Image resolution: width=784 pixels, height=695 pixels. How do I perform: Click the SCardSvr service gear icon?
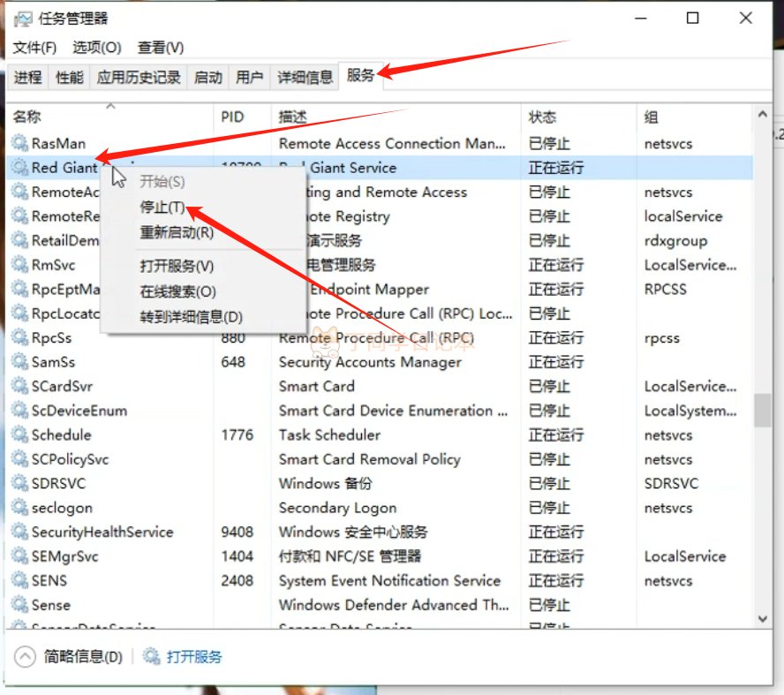pos(19,386)
